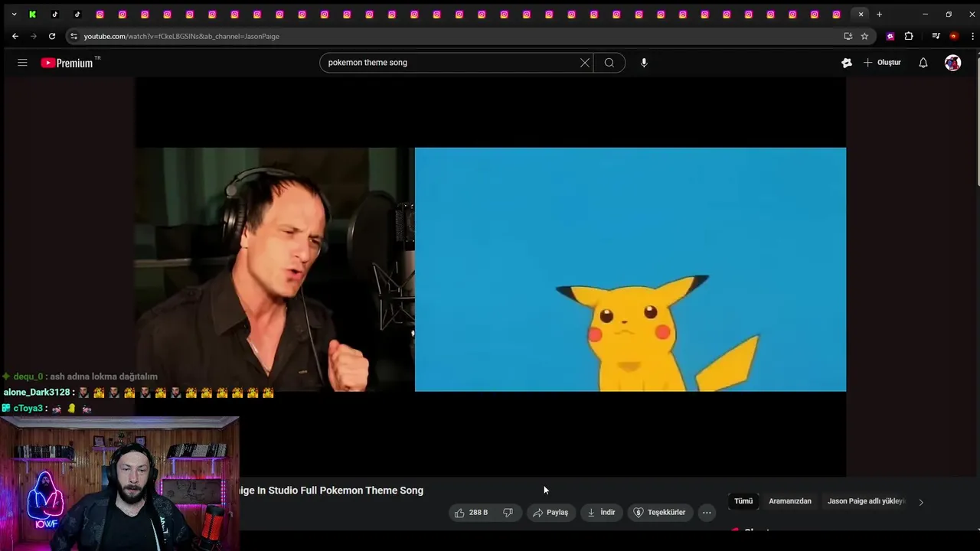Select the Jason Paige adlı yükleyen chip
980x551 pixels.
[866, 501]
